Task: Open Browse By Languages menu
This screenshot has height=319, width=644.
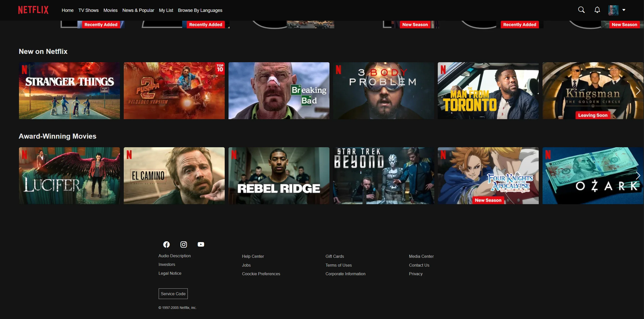Action: (x=200, y=10)
